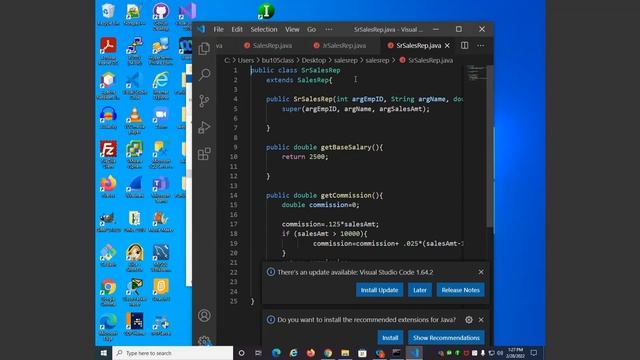Open Chrome from taskbar
This screenshot has width=640, height=360.
328,353
